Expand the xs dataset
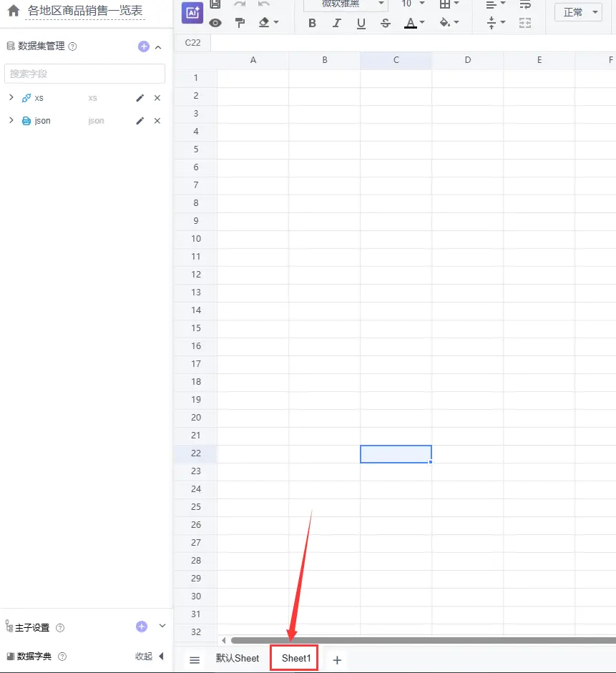The width and height of the screenshot is (616, 673). pos(11,97)
